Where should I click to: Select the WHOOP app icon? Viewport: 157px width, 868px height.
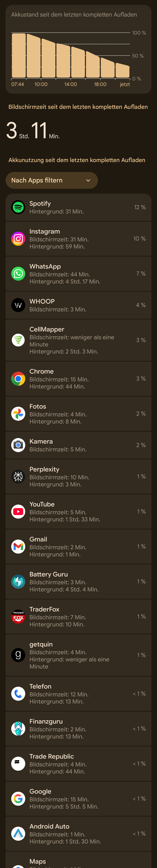click(18, 305)
